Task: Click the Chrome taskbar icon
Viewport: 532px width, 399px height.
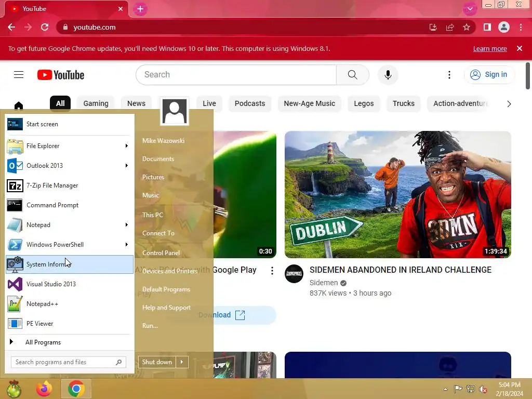Action: tap(76, 389)
